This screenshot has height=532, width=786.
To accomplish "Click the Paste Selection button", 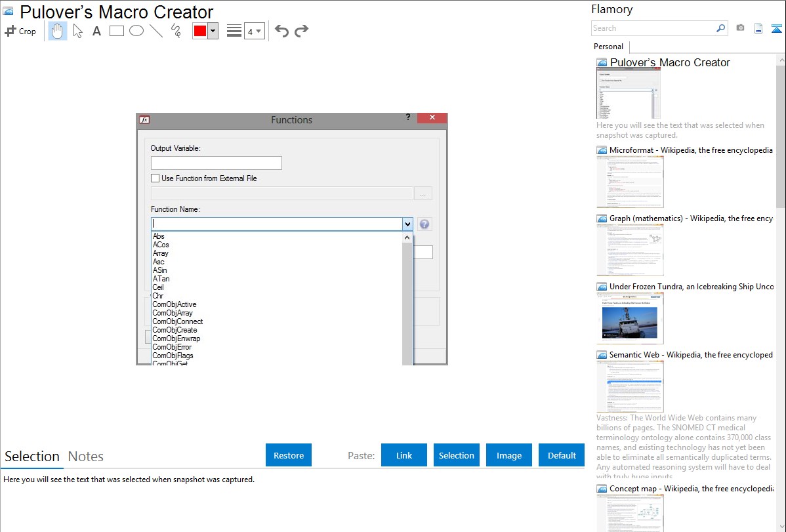I will (x=456, y=455).
